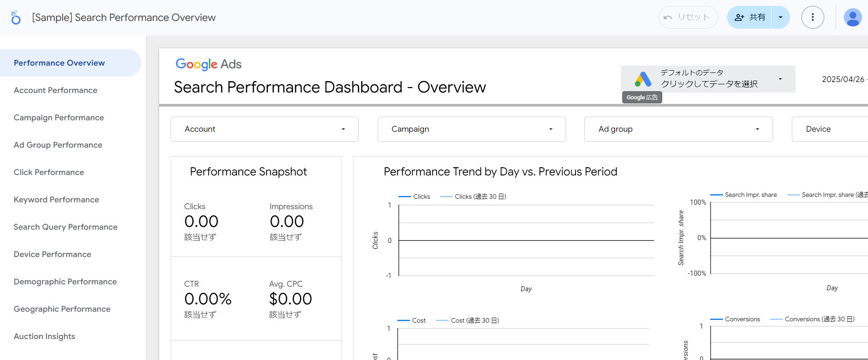This screenshot has width=868, height=360.
Task: Click the date range starting 2025/04/26
Action: (x=843, y=79)
